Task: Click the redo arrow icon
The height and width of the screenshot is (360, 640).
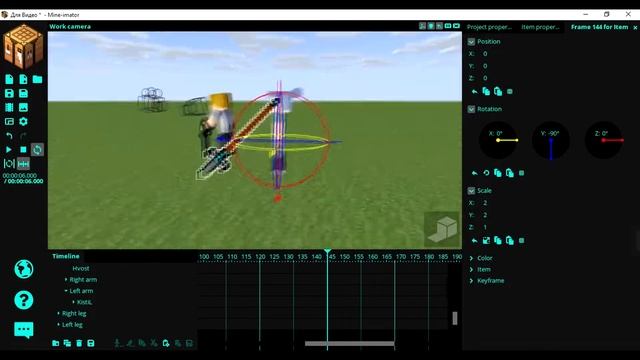Action: click(23, 136)
